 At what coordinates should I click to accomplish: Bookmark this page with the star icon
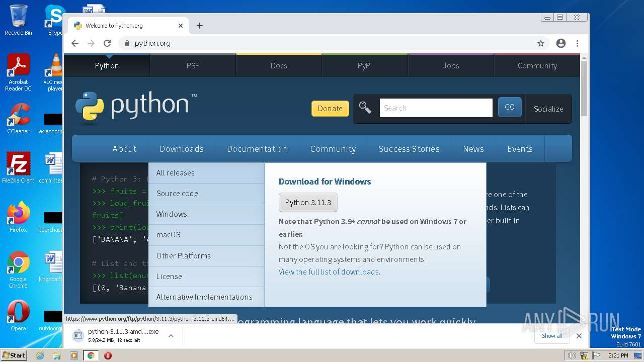tap(541, 43)
